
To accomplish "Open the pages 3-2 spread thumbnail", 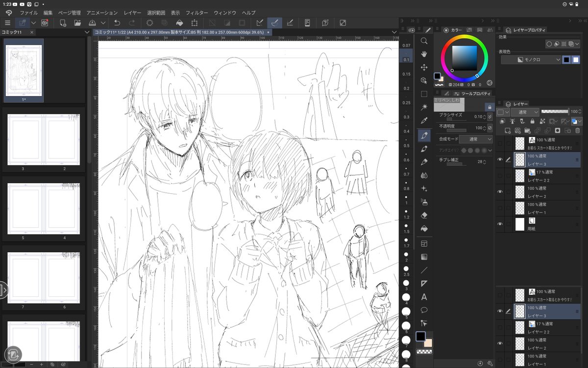I will click(x=44, y=140).
